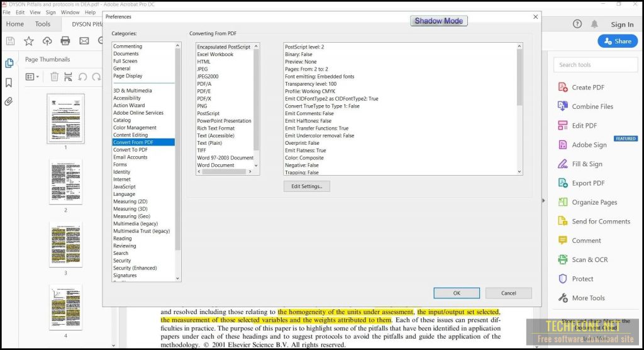Open the Edit menu
Image resolution: width=644 pixels, height=350 pixels.
coord(20,13)
